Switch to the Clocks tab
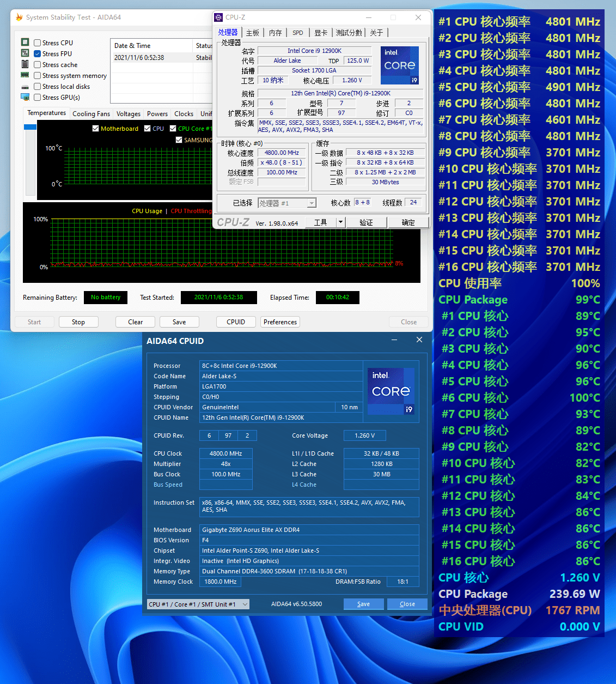Image resolution: width=616 pixels, height=684 pixels. [x=184, y=114]
